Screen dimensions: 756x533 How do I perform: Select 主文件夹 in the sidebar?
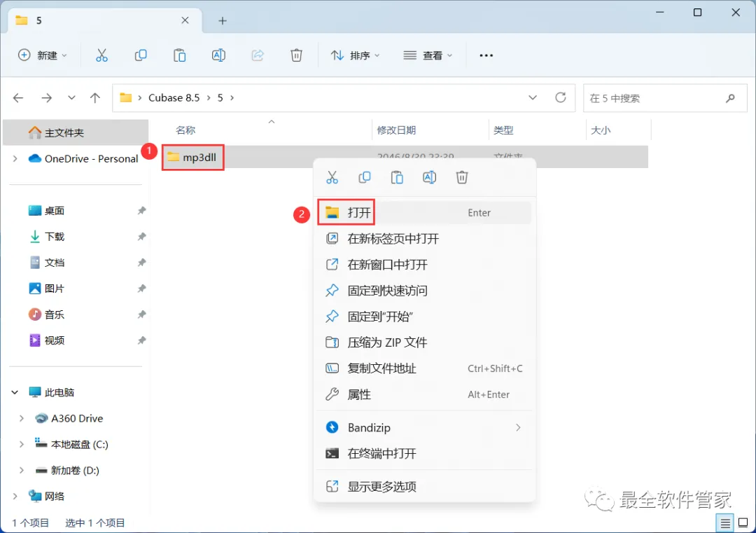pos(76,132)
